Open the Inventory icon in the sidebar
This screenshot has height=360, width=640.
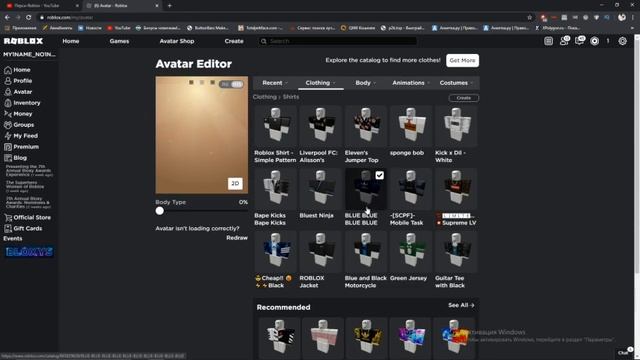coord(8,103)
